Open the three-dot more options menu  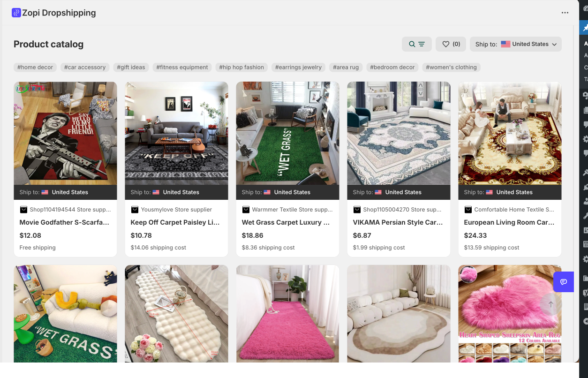[565, 13]
